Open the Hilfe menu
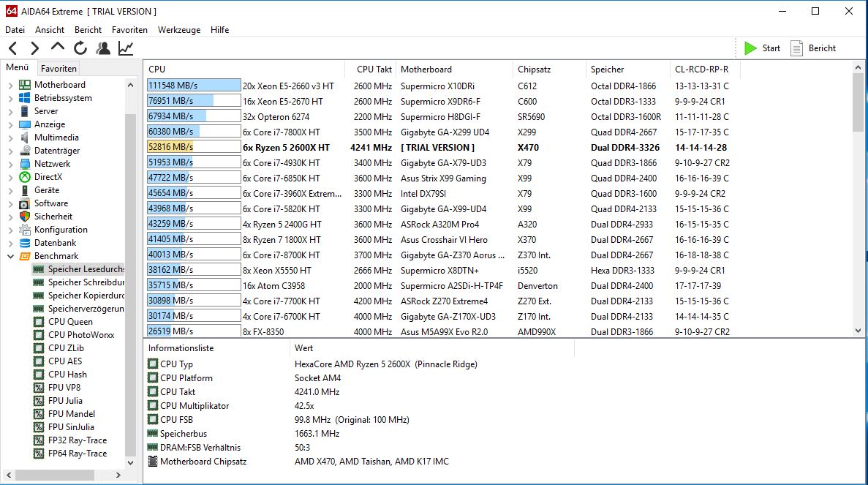 [x=220, y=30]
